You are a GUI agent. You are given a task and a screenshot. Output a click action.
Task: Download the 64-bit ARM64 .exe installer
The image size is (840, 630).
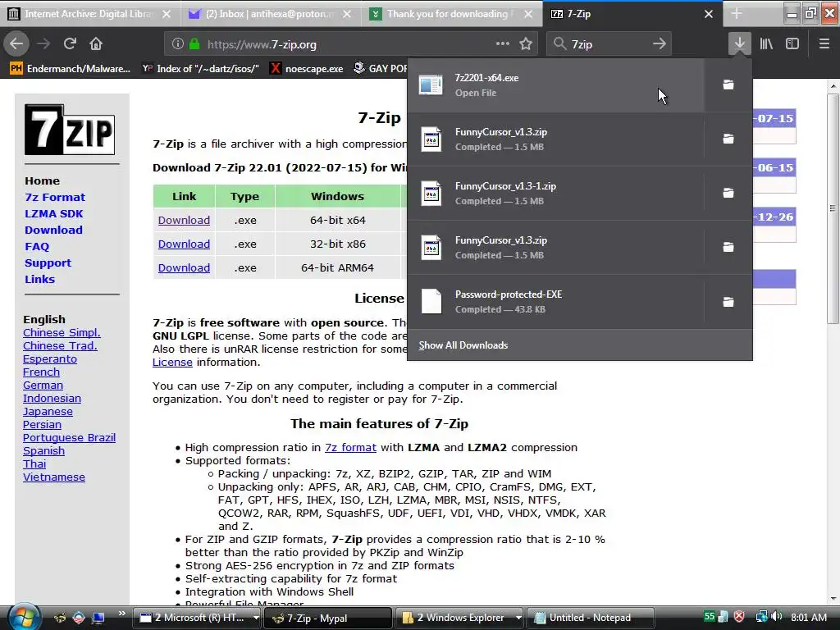(184, 268)
